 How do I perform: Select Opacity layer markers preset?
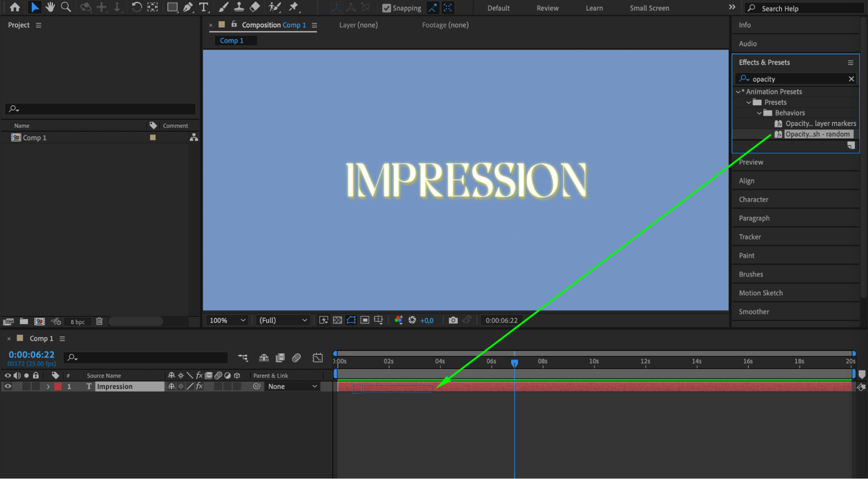820,123
